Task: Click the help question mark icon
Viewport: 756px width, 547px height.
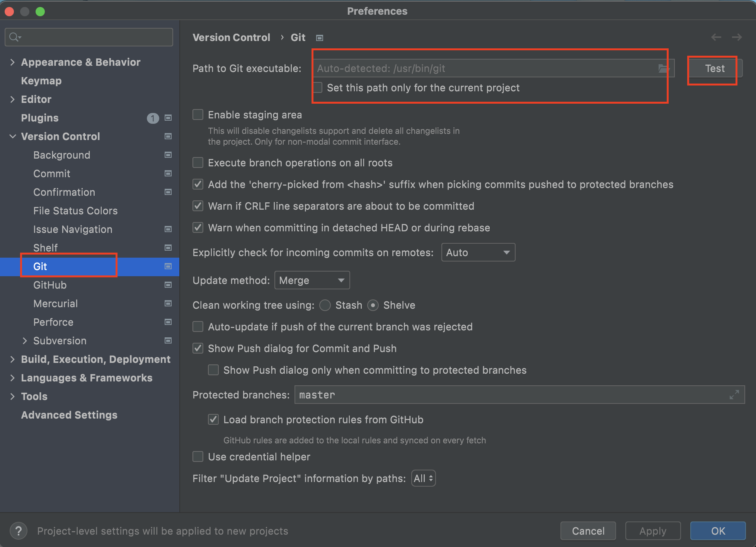Action: [18, 531]
